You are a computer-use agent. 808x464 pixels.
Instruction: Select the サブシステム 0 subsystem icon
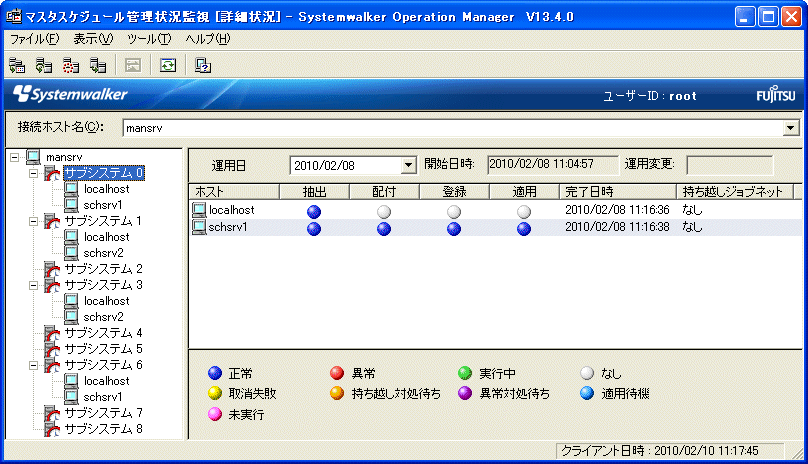pos(52,173)
